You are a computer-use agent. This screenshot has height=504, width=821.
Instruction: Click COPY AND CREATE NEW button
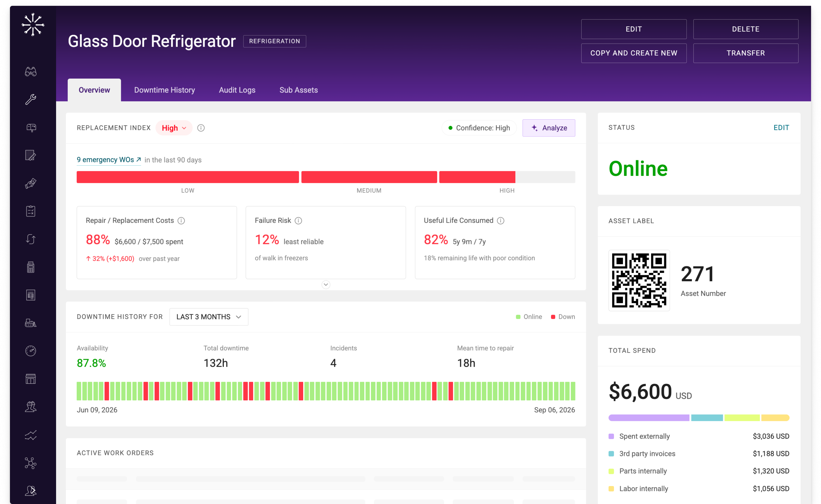pos(634,53)
